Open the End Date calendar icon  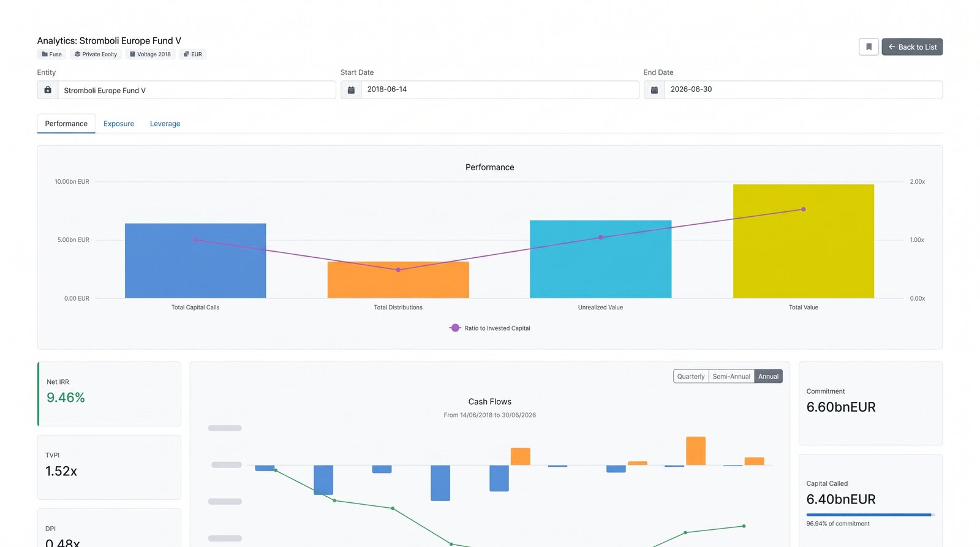click(654, 90)
